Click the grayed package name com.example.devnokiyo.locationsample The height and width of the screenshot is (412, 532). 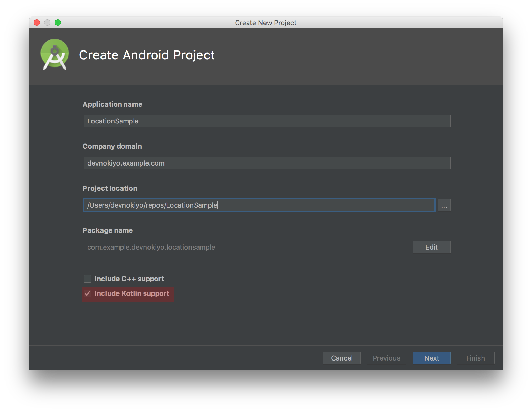(x=151, y=247)
